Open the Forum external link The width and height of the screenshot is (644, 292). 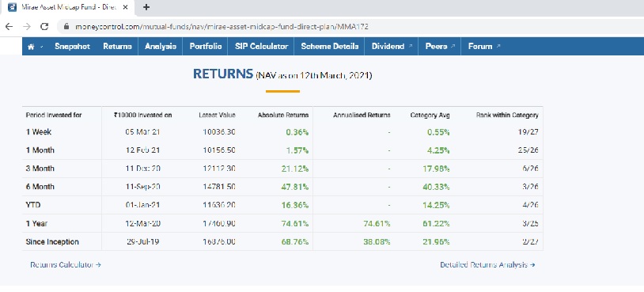(x=484, y=47)
